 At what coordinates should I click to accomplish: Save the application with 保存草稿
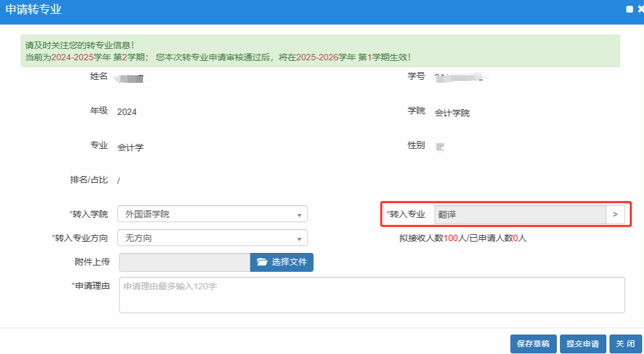tap(533, 344)
